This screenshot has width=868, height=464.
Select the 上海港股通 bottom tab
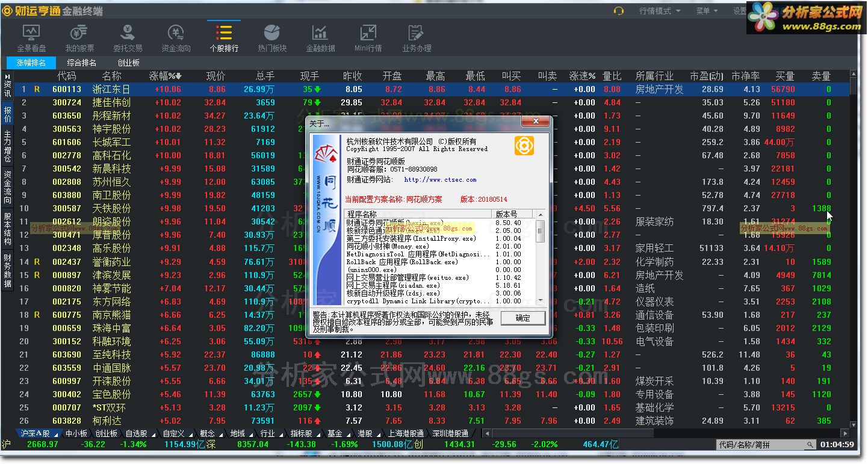click(x=406, y=433)
